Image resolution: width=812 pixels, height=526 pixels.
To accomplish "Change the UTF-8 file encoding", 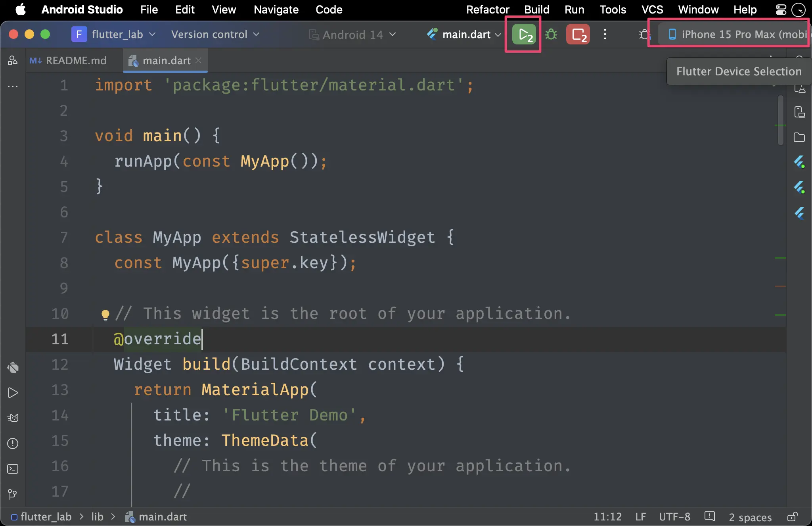I will coord(674,516).
